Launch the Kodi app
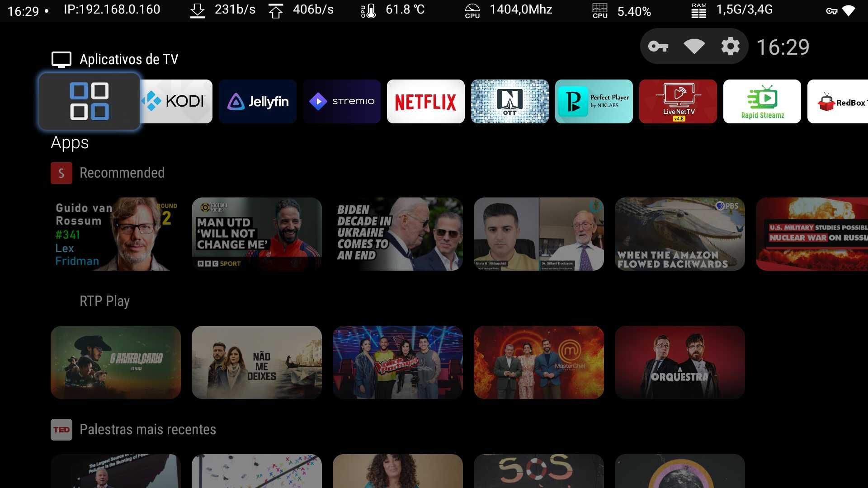This screenshot has width=868, height=488. 176,102
